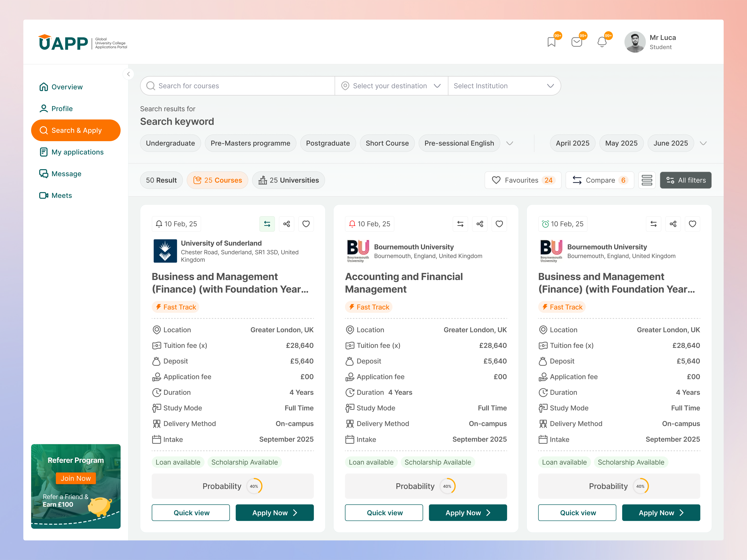
Task: Open the bookmarks icon in header
Action: (551, 42)
